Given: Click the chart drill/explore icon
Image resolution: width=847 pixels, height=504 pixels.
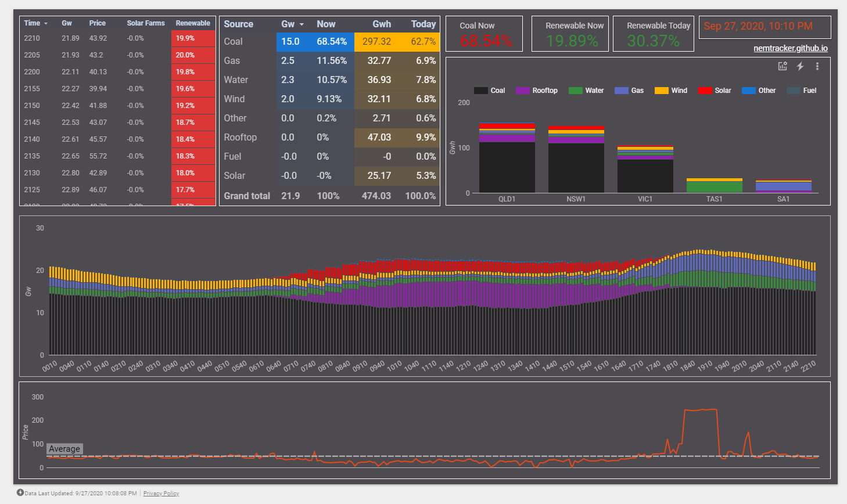Looking at the screenshot, I should click(x=783, y=66).
